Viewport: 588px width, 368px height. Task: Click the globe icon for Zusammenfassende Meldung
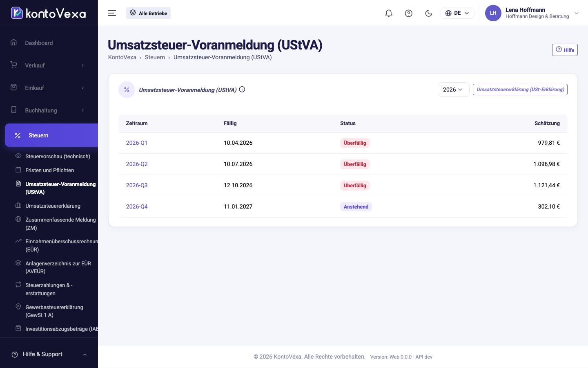pyautogui.click(x=18, y=219)
